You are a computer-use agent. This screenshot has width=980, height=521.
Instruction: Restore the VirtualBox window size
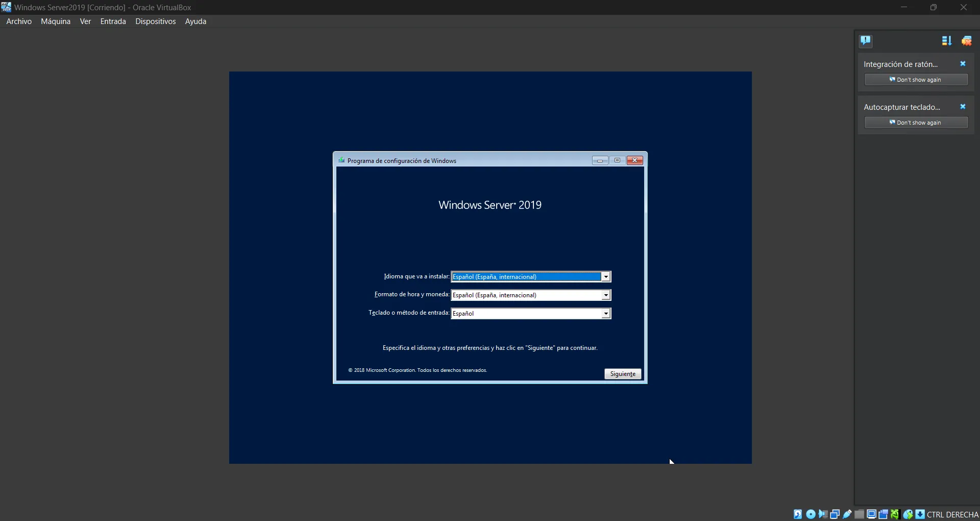coord(934,7)
